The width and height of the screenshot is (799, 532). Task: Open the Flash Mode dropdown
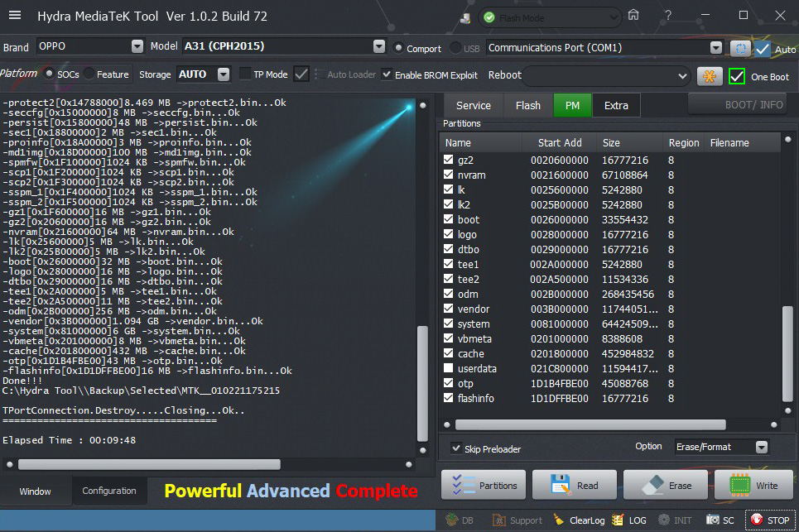point(551,18)
